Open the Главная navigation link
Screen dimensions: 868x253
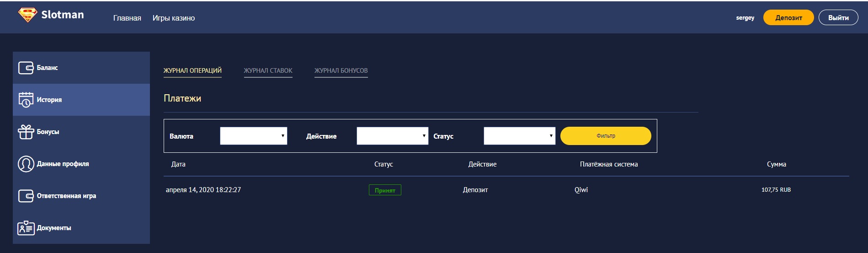(x=127, y=18)
